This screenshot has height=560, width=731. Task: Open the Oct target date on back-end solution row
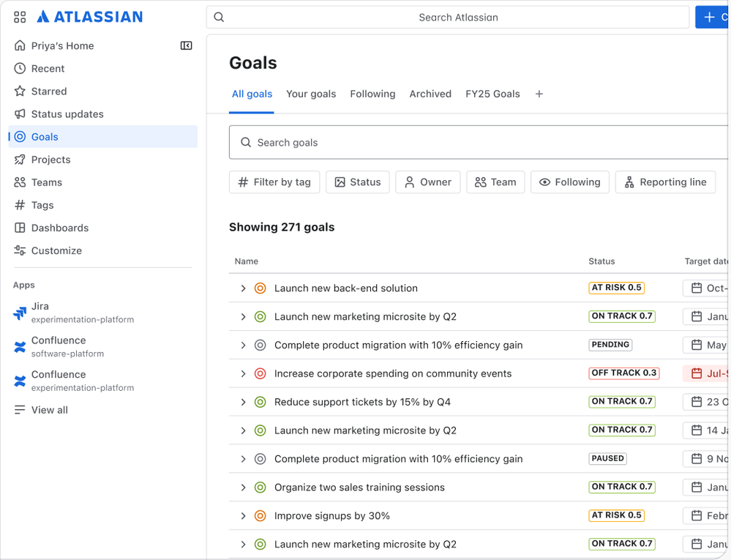coord(705,288)
